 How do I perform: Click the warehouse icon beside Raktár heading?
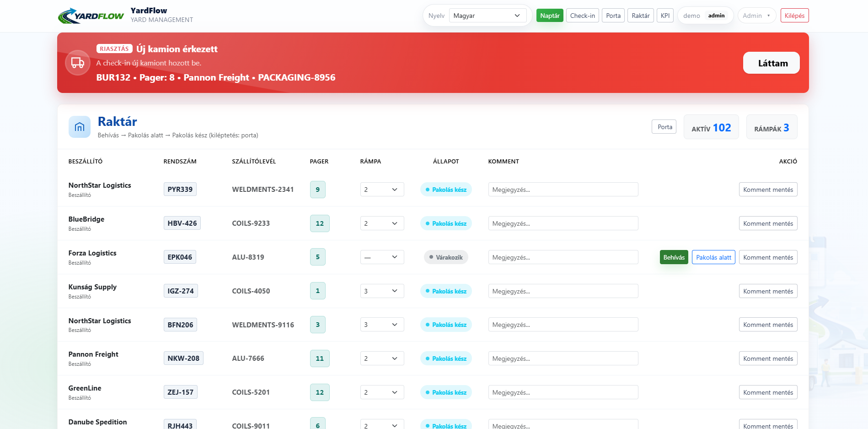80,127
